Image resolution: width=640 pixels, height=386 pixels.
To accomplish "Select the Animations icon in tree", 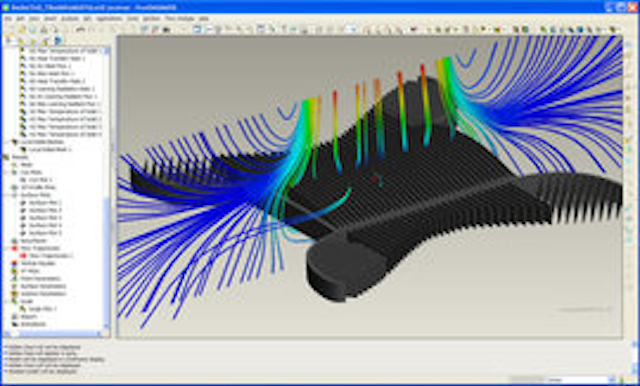I will (x=15, y=324).
